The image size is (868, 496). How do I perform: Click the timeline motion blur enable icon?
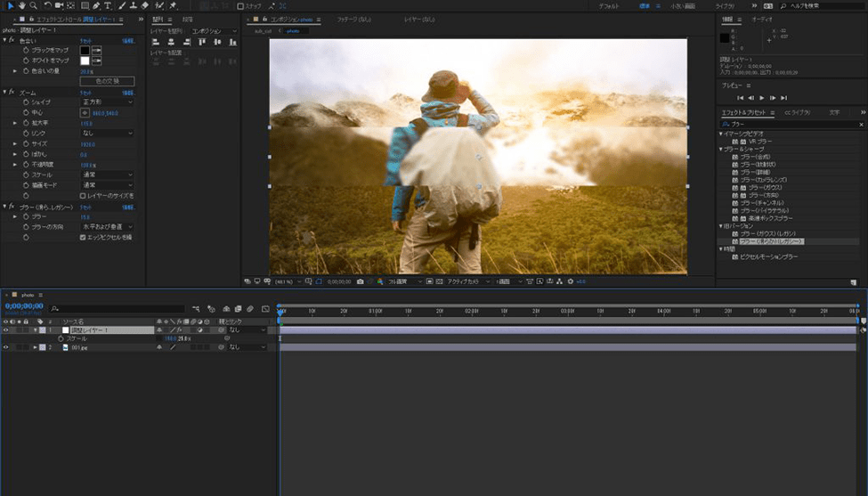(x=250, y=308)
